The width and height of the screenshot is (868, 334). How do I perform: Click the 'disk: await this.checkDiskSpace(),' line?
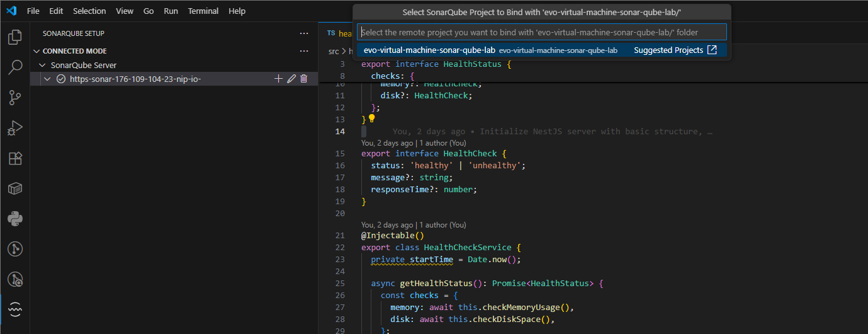click(473, 319)
